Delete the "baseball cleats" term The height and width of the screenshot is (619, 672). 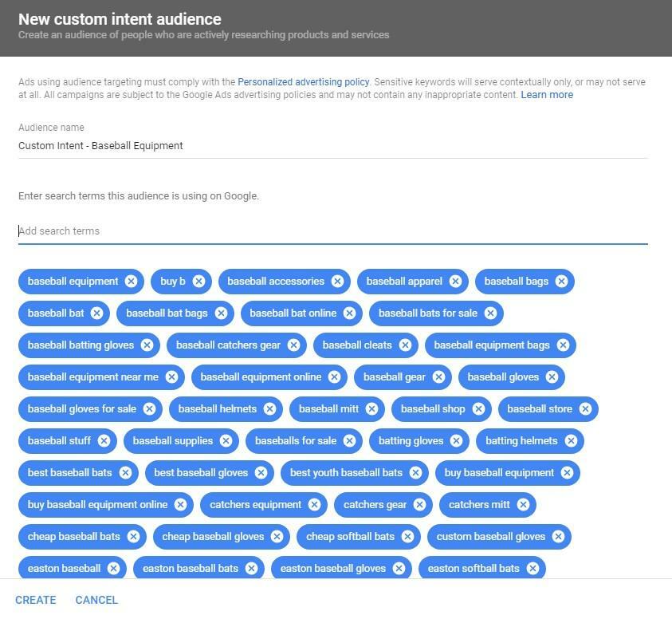click(406, 345)
